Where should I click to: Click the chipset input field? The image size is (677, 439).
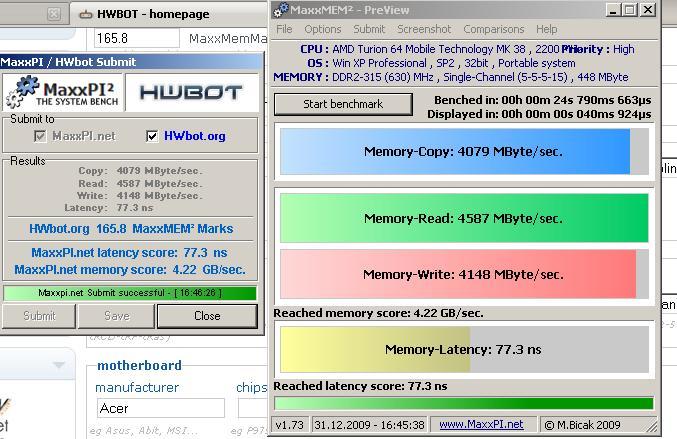point(253,408)
